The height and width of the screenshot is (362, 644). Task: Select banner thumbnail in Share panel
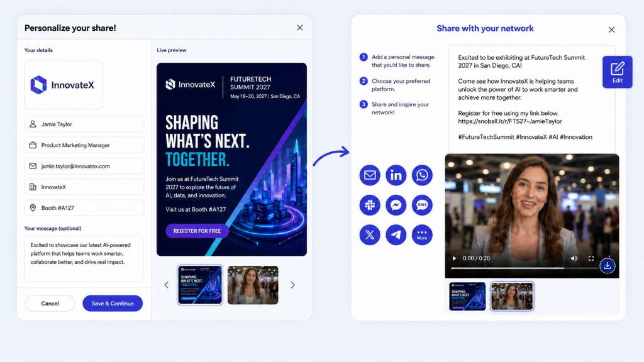coord(467,297)
